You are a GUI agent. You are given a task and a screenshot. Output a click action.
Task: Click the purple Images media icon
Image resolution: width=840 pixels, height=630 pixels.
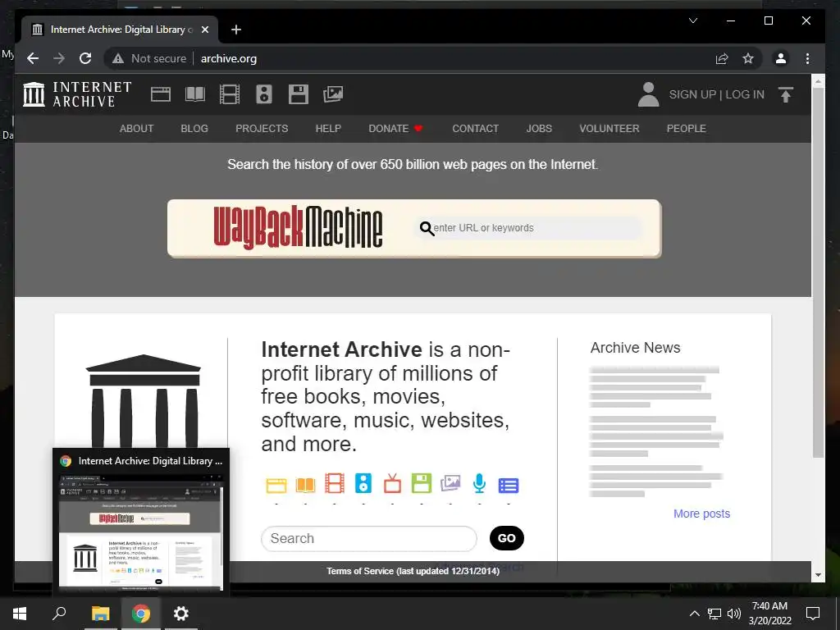click(450, 483)
